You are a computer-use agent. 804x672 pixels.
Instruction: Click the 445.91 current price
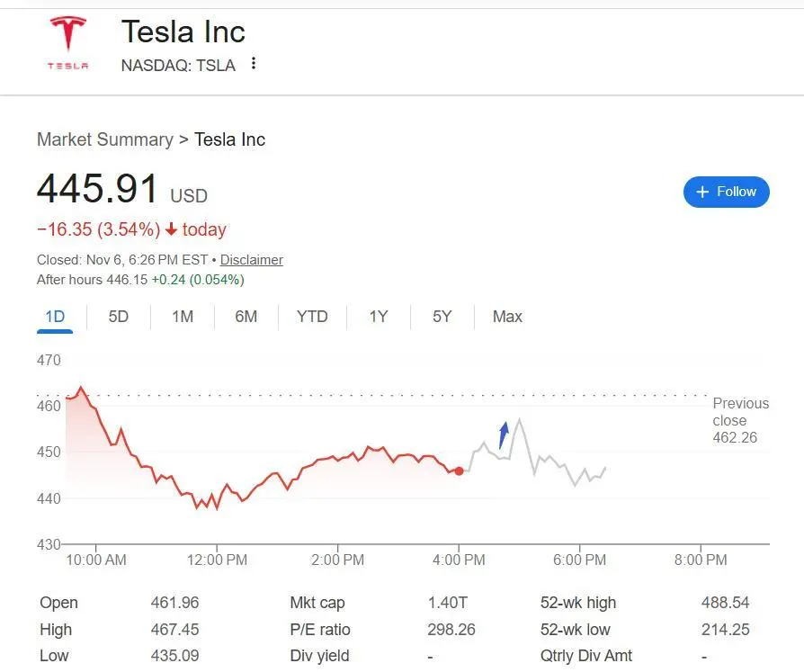[98, 189]
